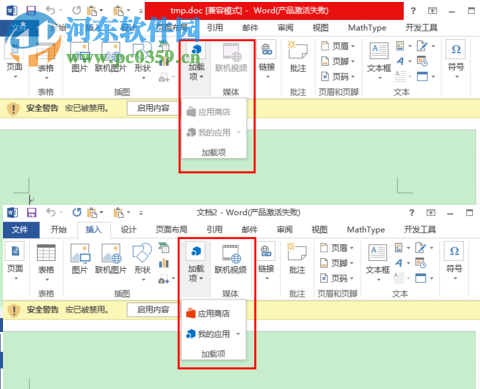Open 页面 in the 文档2 ribbon

(15, 262)
